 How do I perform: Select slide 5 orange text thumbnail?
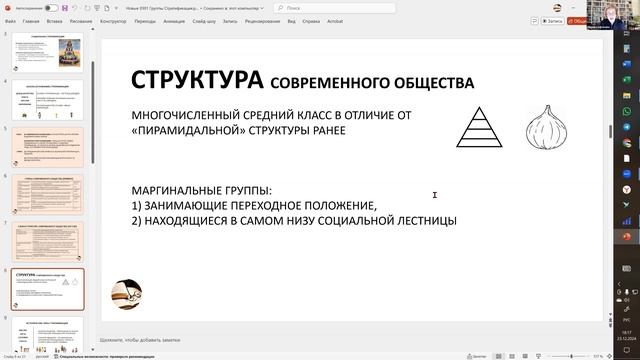(47, 147)
